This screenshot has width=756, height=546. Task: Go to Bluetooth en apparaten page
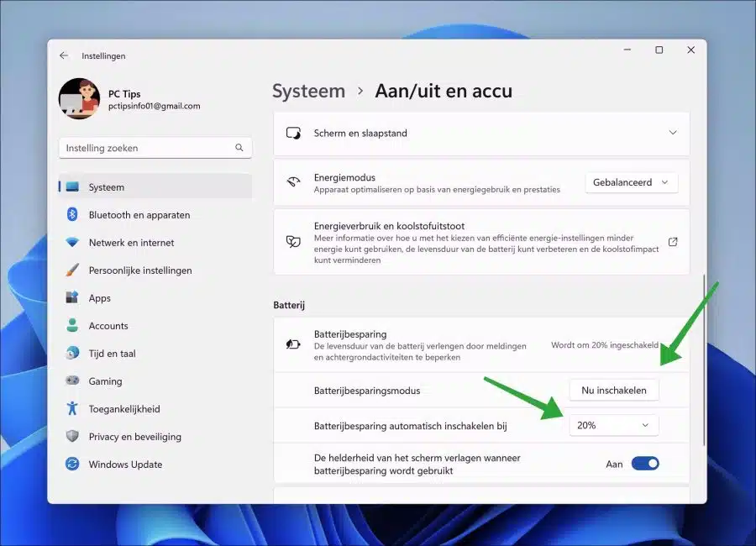(139, 215)
